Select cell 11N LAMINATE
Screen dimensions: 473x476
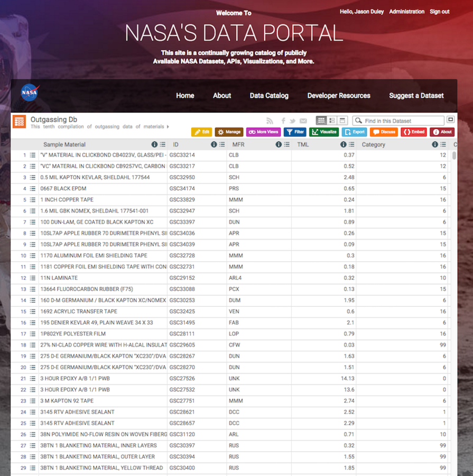pos(59,278)
